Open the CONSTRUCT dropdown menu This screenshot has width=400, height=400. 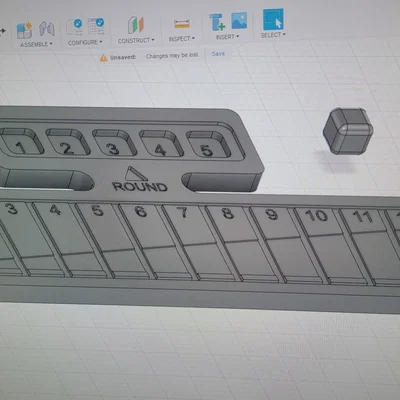(136, 41)
